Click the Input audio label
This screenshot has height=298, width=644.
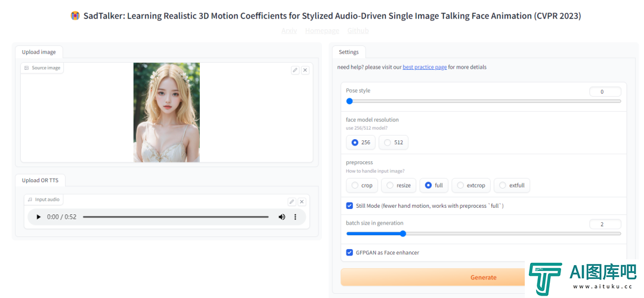pyautogui.click(x=44, y=199)
